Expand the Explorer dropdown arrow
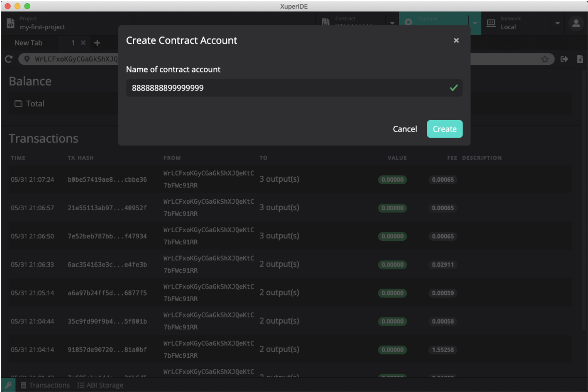The image size is (588, 392). coord(475,23)
